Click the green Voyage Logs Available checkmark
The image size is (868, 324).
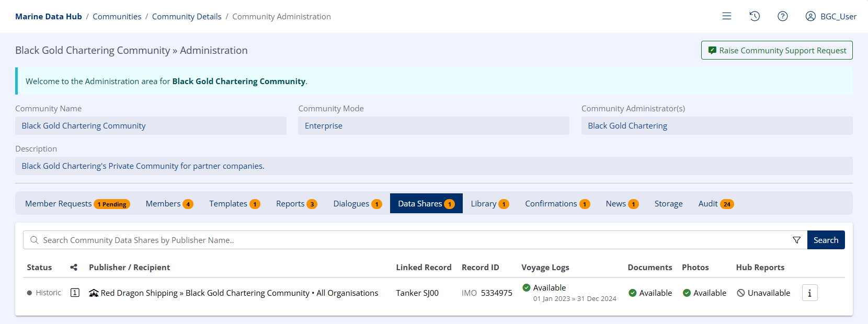tap(527, 287)
